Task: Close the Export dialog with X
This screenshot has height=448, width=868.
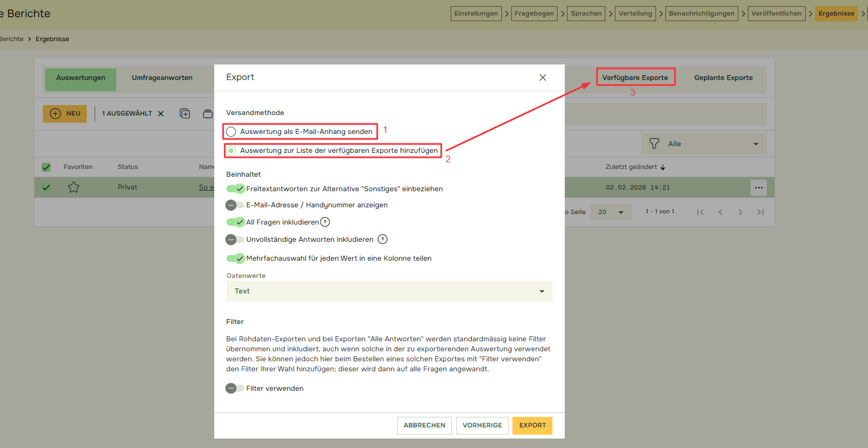Action: tap(542, 78)
